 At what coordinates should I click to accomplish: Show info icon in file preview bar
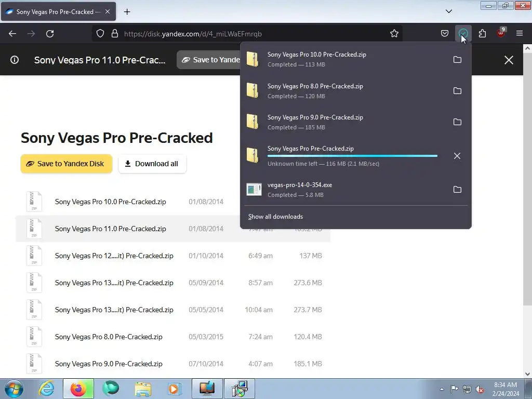pyautogui.click(x=15, y=60)
